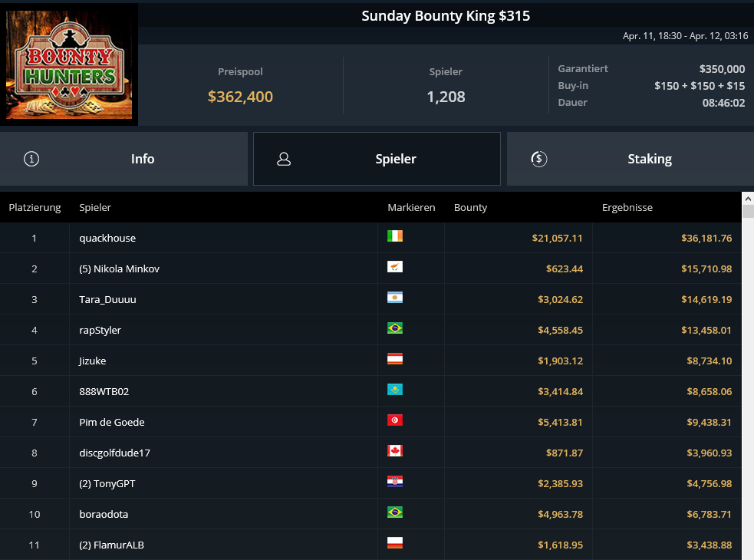Click the Brazil flag for rapStyler
The image size is (754, 560).
tap(395, 328)
